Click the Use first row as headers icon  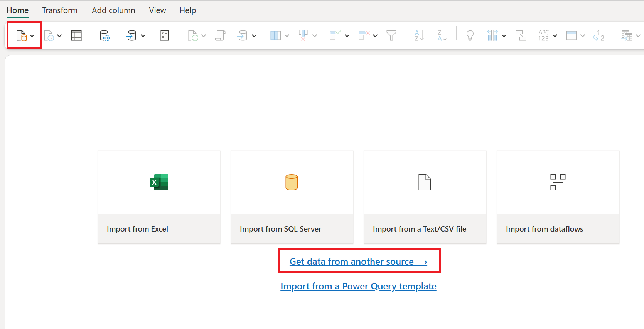(572, 36)
